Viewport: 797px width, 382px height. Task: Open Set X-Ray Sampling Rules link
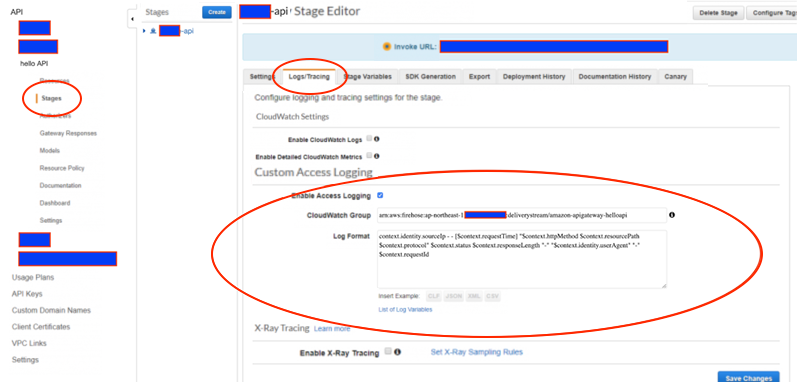pyautogui.click(x=476, y=352)
